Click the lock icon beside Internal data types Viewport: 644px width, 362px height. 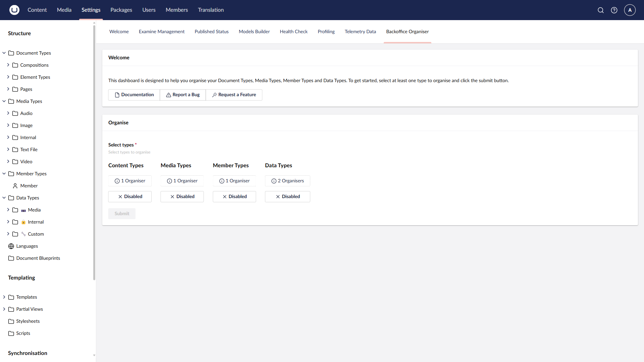point(23,222)
